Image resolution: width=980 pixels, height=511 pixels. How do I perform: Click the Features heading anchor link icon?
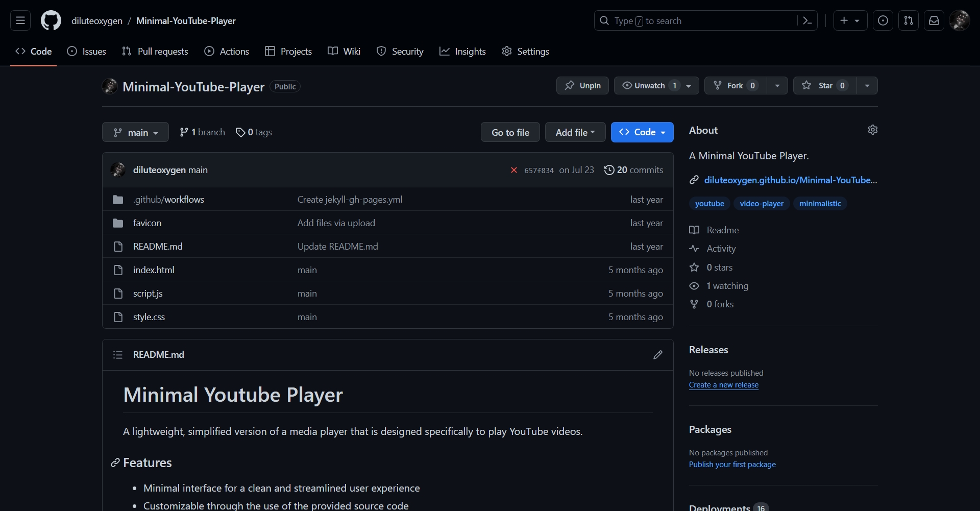115,463
